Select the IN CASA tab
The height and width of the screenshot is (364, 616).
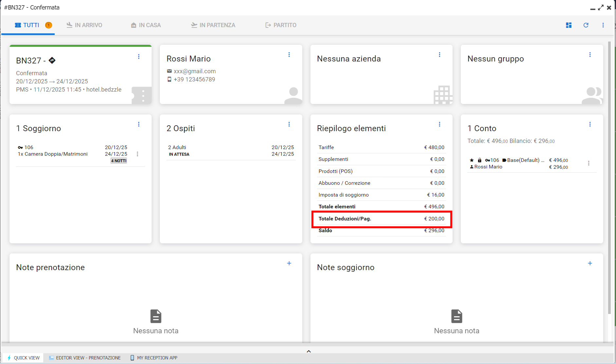[x=146, y=25]
